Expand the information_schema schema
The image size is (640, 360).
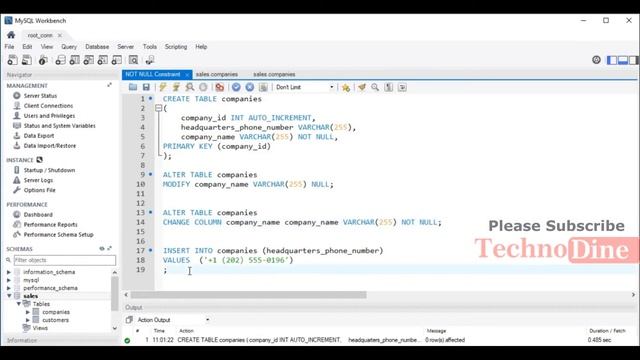pos(9,272)
